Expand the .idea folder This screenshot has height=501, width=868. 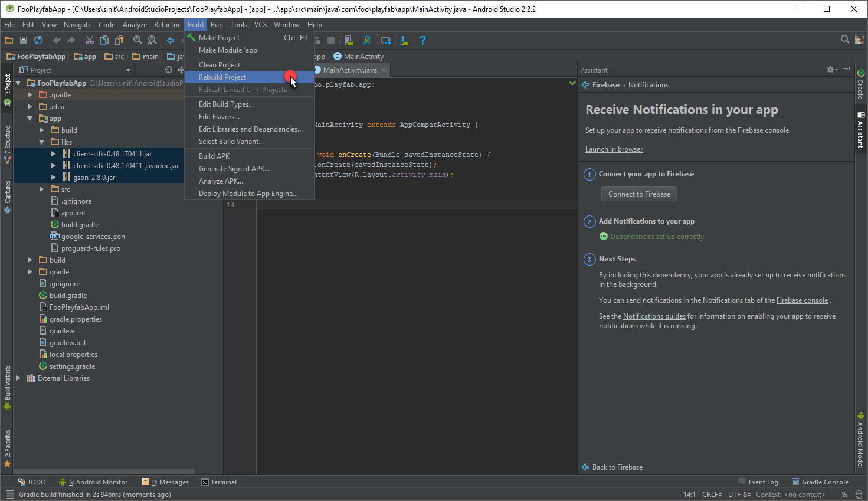click(x=30, y=107)
